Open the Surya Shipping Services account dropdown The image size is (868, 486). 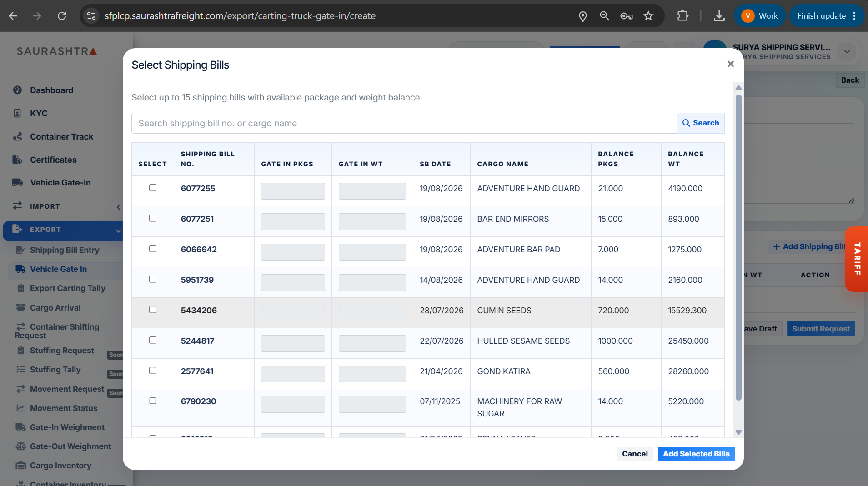pyautogui.click(x=847, y=51)
